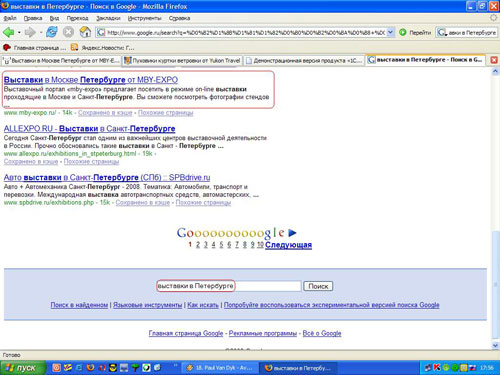The width and height of the screenshot is (500, 375).
Task: Click Сохранено в кэше link for allexpo.ru
Action: [31, 161]
